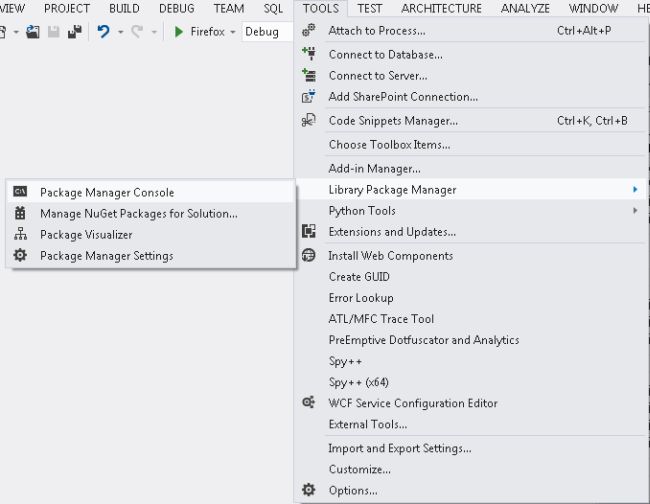Start debugging with green play arrow

(x=179, y=32)
